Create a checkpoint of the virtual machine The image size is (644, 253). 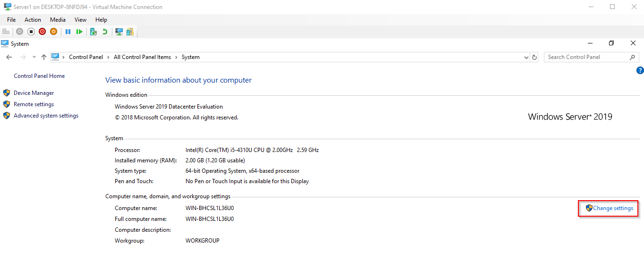point(93,32)
